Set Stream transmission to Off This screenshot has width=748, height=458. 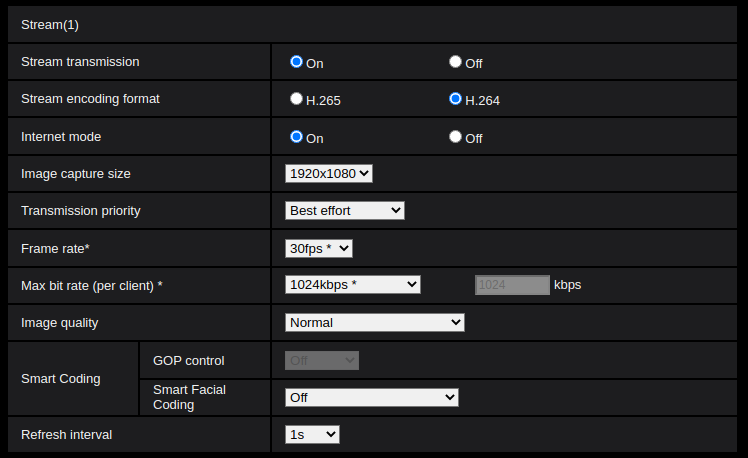point(455,62)
